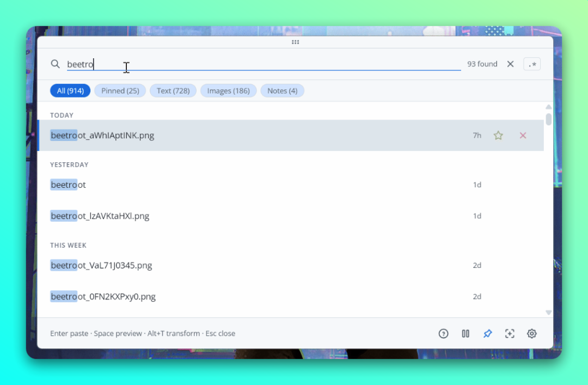588x385 pixels.
Task: Click the 7h timestamp of first entry
Action: pos(477,136)
